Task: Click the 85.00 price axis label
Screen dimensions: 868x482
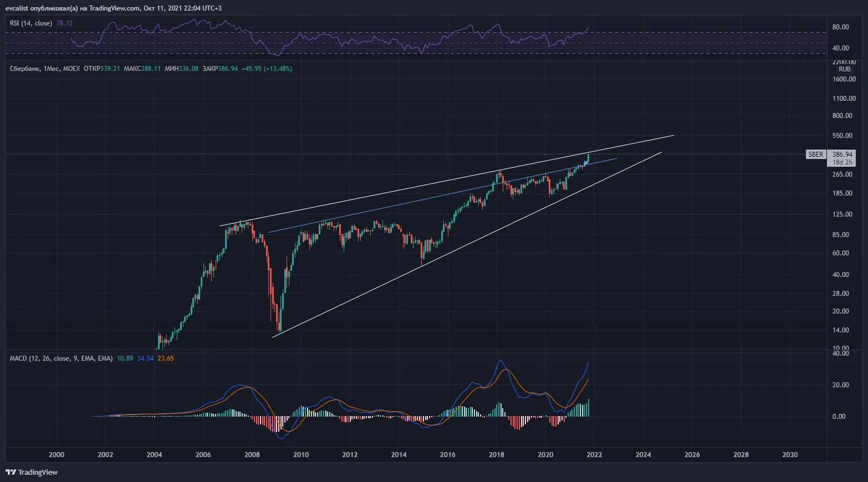Action: [x=841, y=235]
